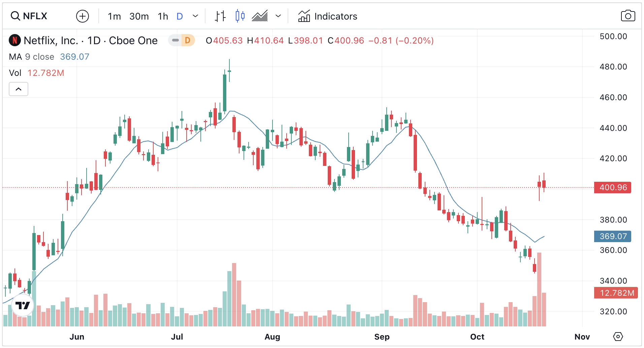644x348 pixels.
Task: Open the Indicators menu
Action: [328, 16]
